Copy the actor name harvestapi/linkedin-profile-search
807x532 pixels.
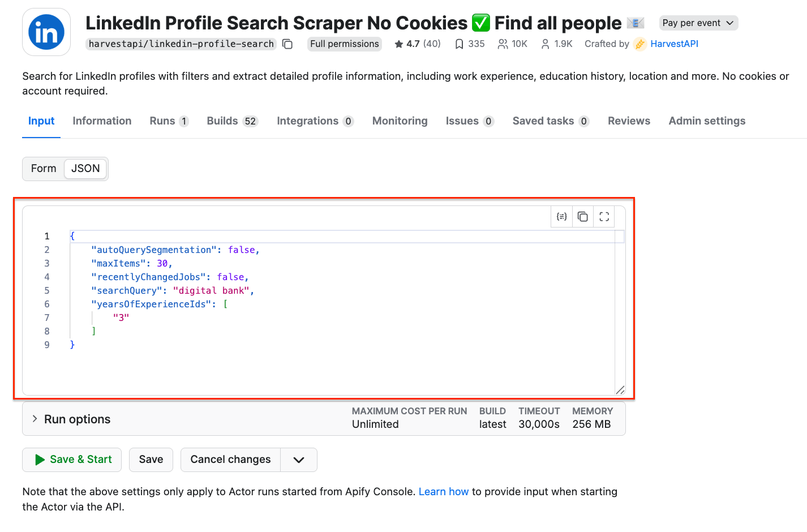287,44
